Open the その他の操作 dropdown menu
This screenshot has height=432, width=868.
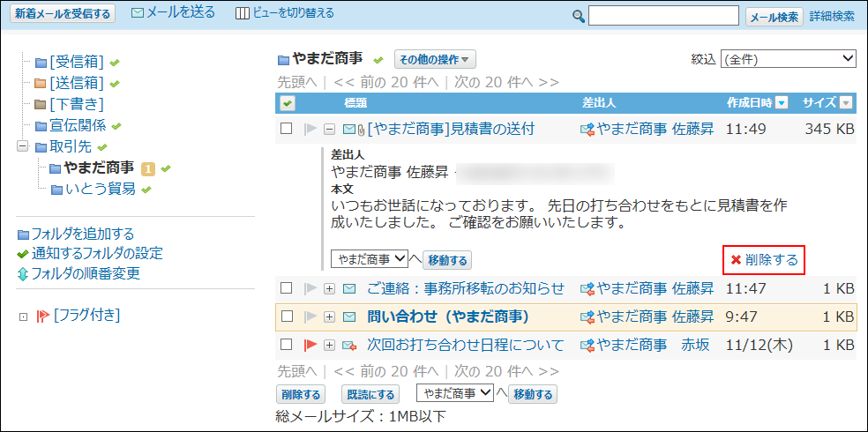point(435,59)
